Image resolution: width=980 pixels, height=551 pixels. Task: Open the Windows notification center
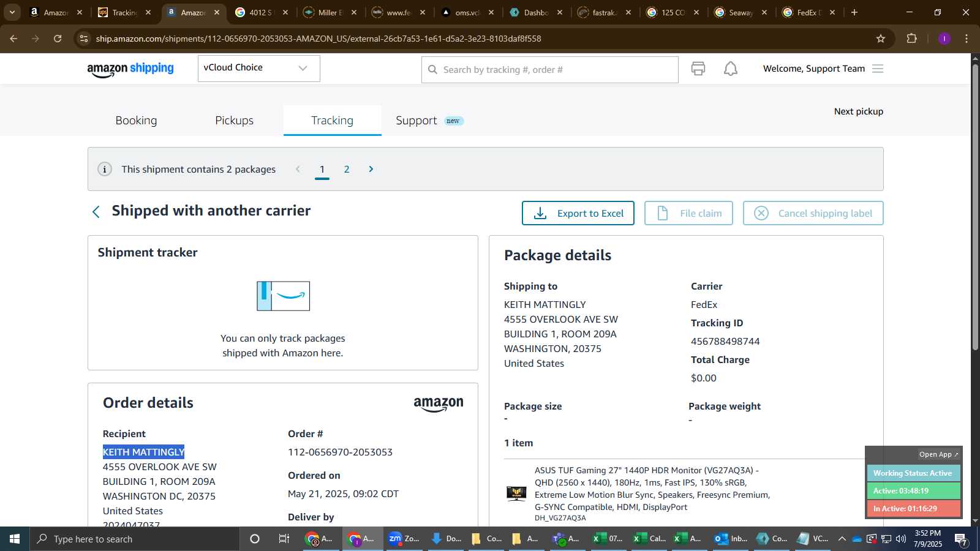[x=961, y=539]
